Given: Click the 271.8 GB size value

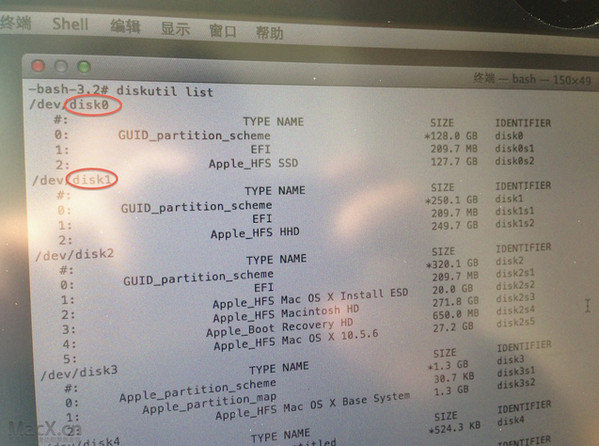Looking at the screenshot, I should coord(456,302).
